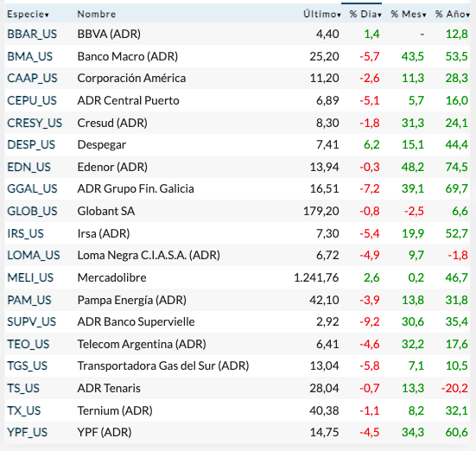
Task: Click Banco Macro's monthly change 43,5
Action: [x=413, y=56]
